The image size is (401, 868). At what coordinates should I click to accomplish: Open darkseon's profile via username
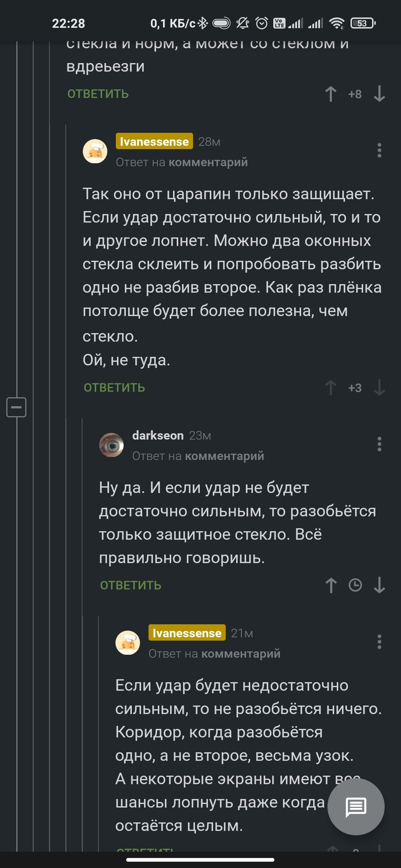pyautogui.click(x=158, y=435)
